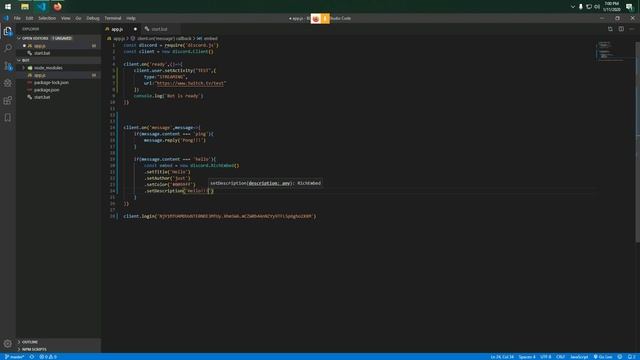This screenshot has width=640, height=360.
Task: Open notifications bell in status bar
Action: point(631,357)
